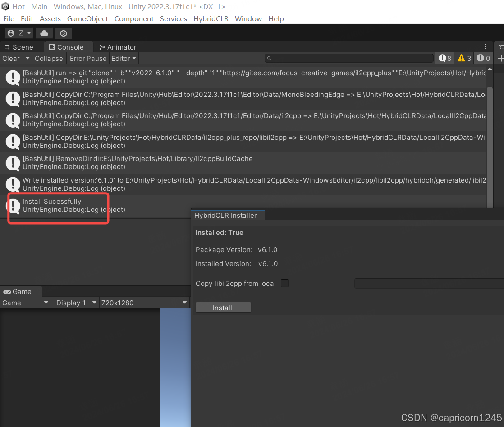Toggle info messages filter showing 8
Image resolution: width=504 pixels, height=427 pixels.
pos(445,58)
